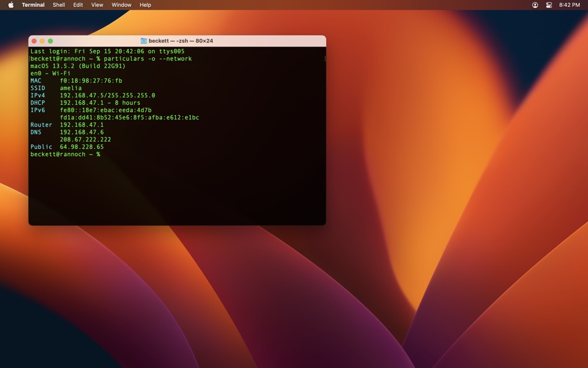This screenshot has height=368, width=588.
Task: Open the View menu
Action: point(97,5)
